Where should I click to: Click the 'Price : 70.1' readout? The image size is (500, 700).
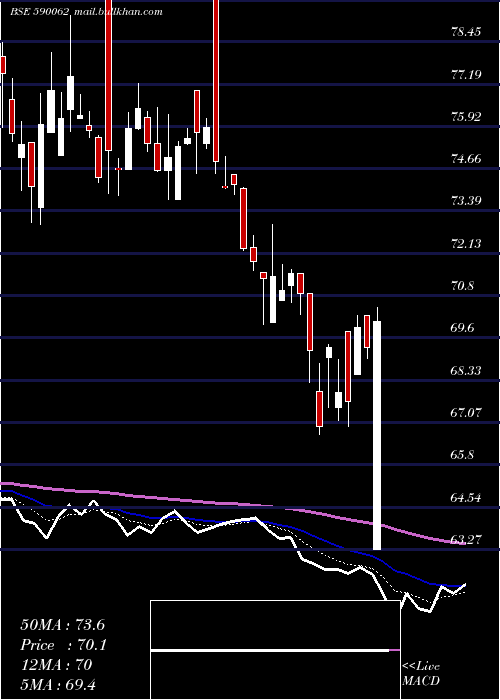[x=64, y=645]
